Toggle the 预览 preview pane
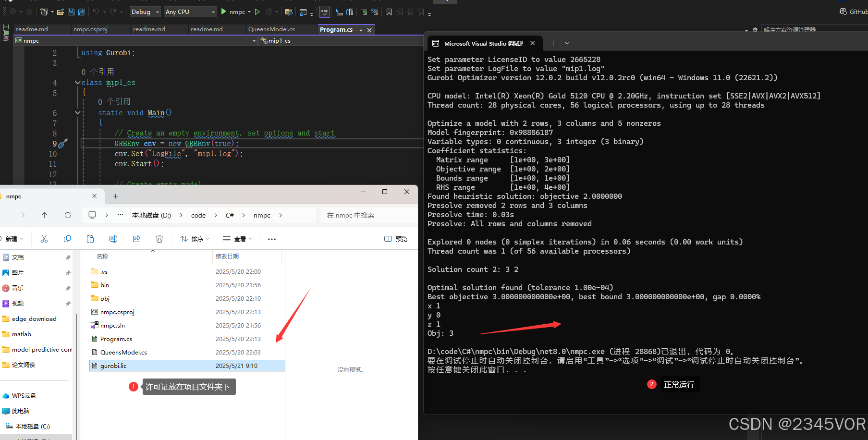 pyautogui.click(x=396, y=239)
